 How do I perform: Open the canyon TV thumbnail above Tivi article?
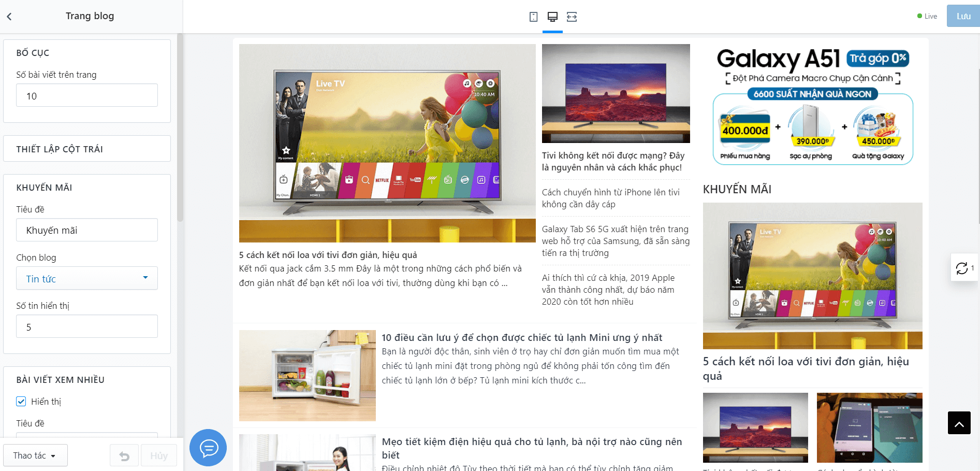pos(616,93)
